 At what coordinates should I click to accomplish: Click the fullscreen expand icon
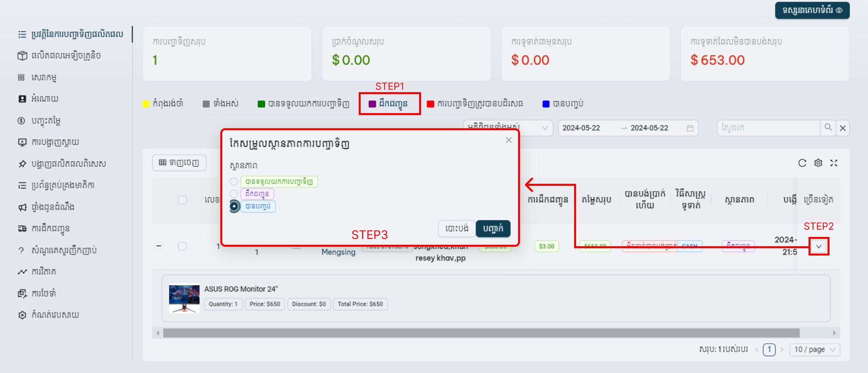point(834,163)
